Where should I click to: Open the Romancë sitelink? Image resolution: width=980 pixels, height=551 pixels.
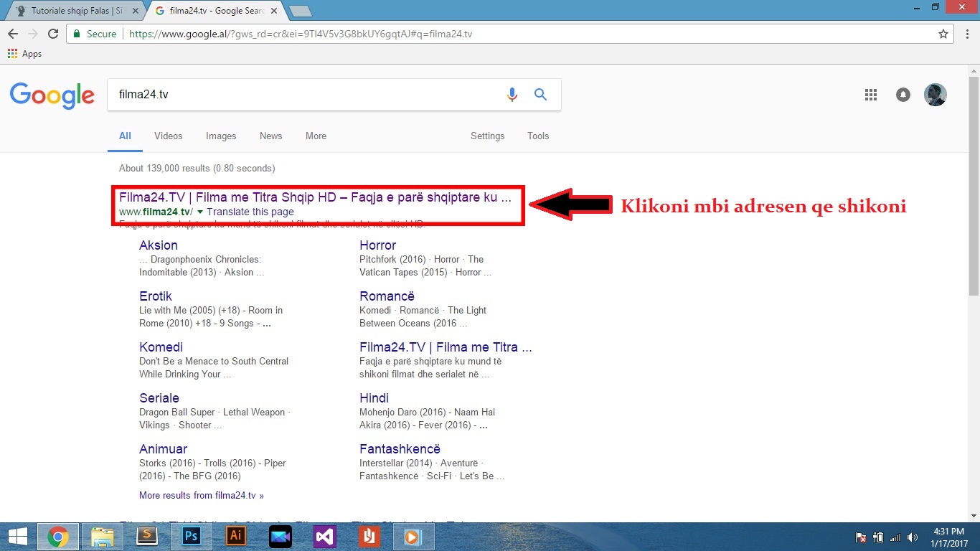(387, 296)
